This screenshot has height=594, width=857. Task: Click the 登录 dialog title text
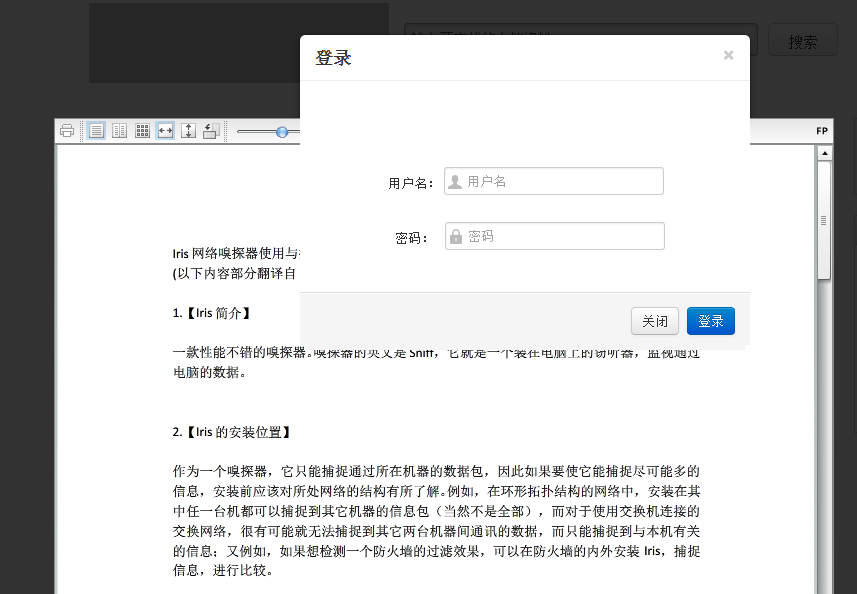pyautogui.click(x=333, y=58)
